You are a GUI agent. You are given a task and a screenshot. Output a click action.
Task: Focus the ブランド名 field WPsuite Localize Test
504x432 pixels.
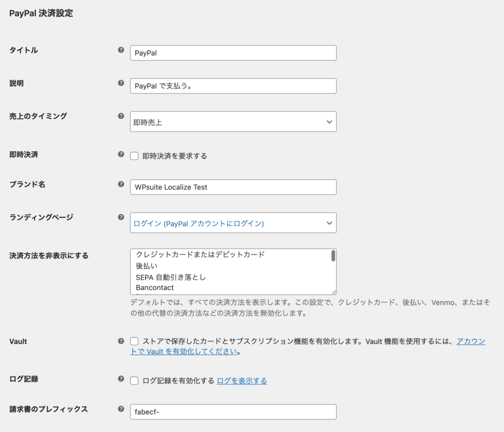tap(233, 187)
